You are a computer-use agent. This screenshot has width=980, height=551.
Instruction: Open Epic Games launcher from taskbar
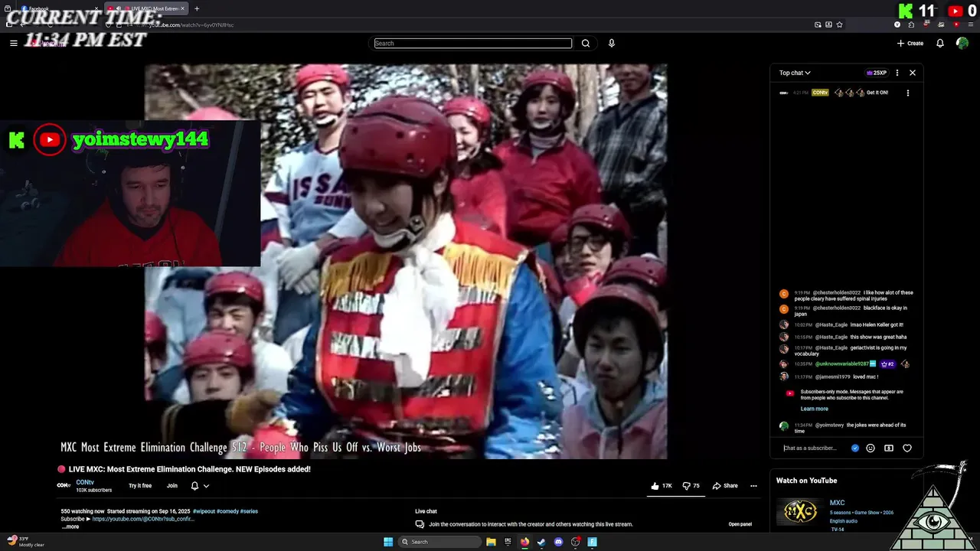coord(508,542)
